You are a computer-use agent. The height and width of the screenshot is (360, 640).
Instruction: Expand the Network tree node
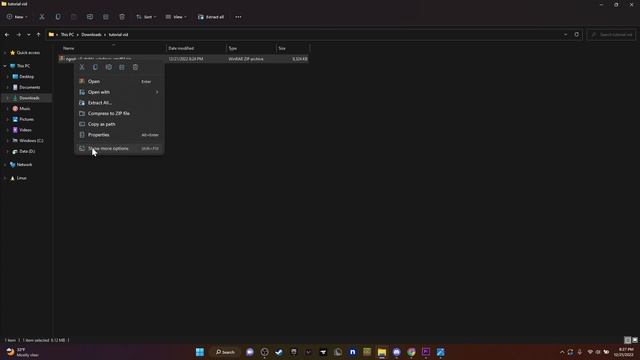5,164
